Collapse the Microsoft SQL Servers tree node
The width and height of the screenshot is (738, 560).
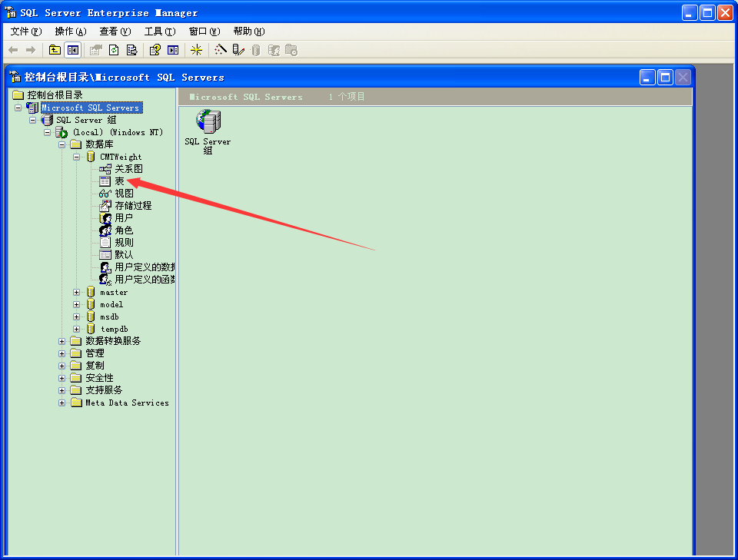pyautogui.click(x=18, y=108)
